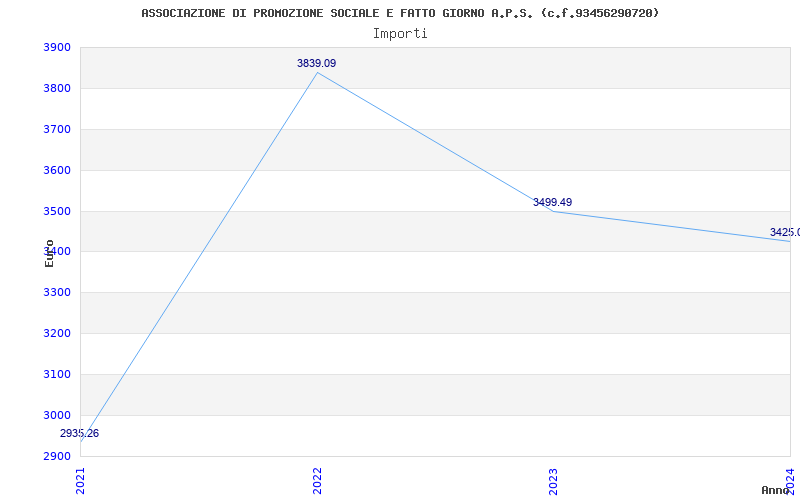
Task: Click the line peak point at 2022
Action: click(x=317, y=72)
